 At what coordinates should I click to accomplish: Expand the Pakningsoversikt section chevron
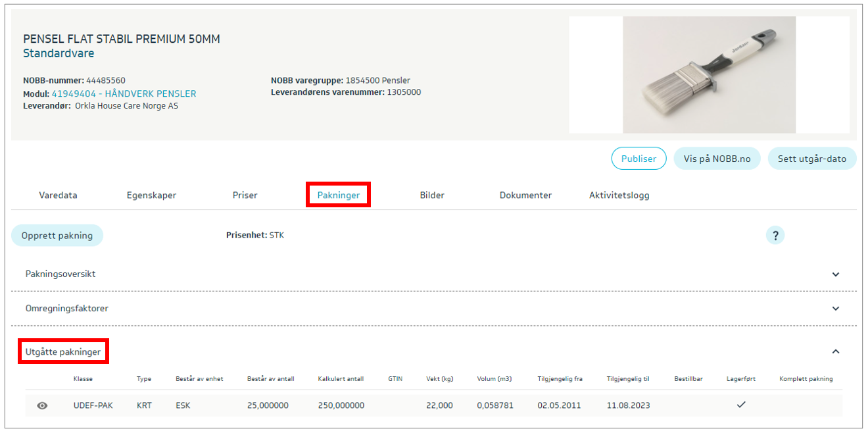pyautogui.click(x=836, y=274)
